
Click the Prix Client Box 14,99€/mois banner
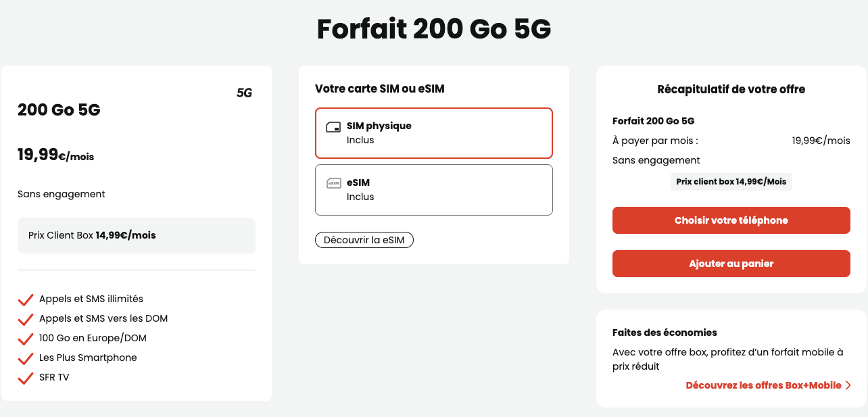coord(136,235)
